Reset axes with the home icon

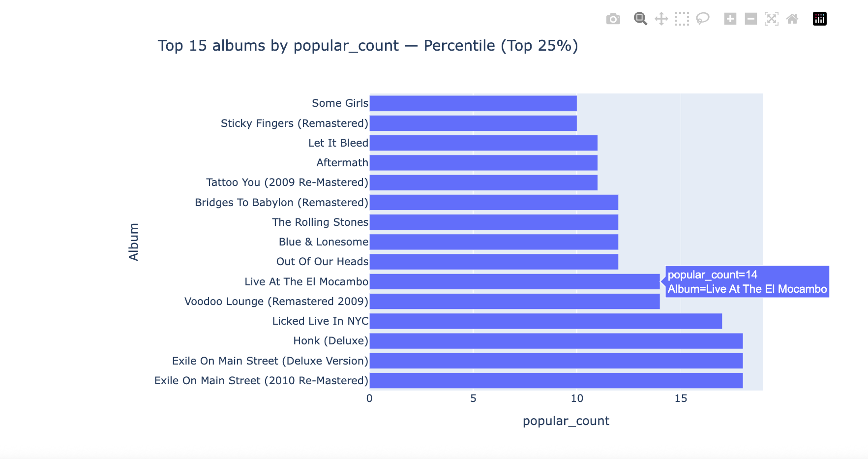tap(792, 19)
